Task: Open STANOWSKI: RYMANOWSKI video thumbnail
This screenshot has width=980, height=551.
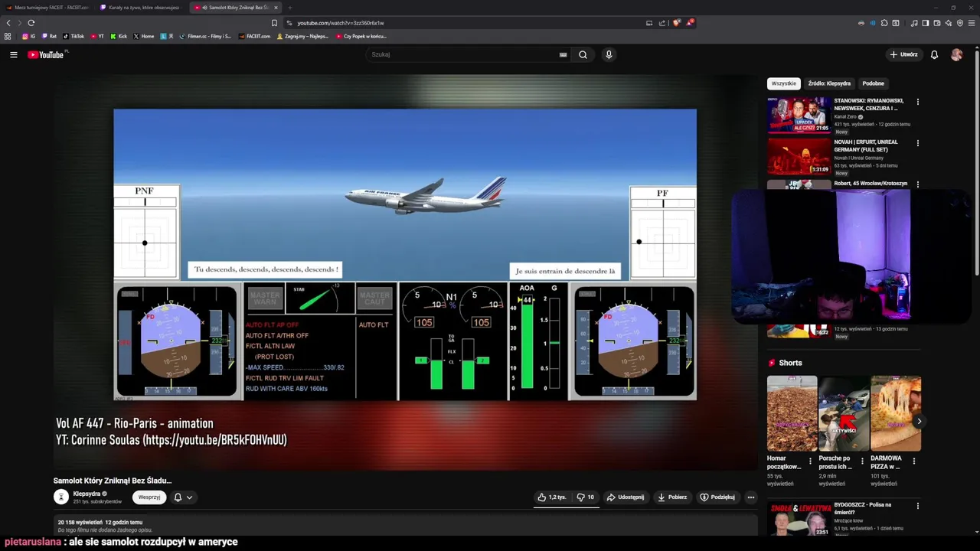Action: point(799,115)
